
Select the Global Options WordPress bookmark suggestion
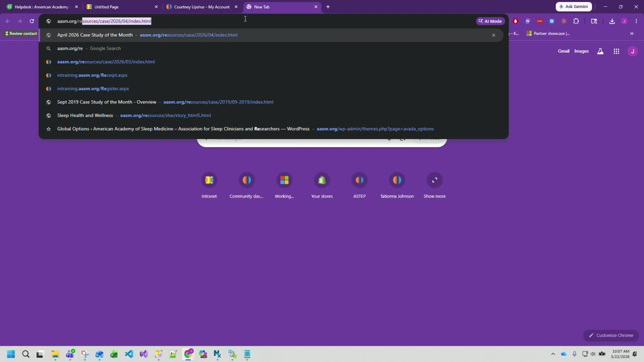pyautogui.click(x=271, y=129)
